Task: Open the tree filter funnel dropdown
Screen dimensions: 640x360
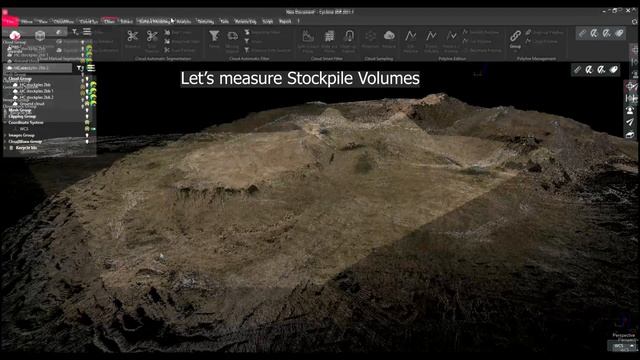Action: pyautogui.click(x=80, y=68)
